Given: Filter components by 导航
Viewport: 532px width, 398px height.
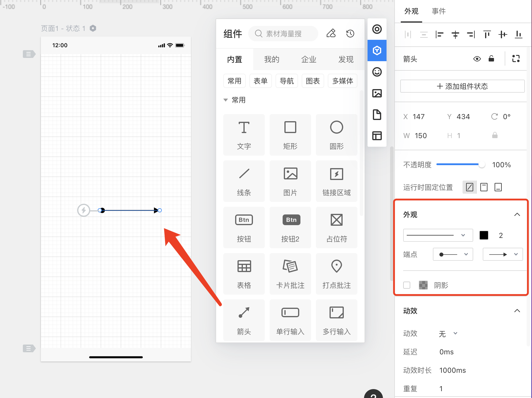Looking at the screenshot, I should (x=287, y=81).
